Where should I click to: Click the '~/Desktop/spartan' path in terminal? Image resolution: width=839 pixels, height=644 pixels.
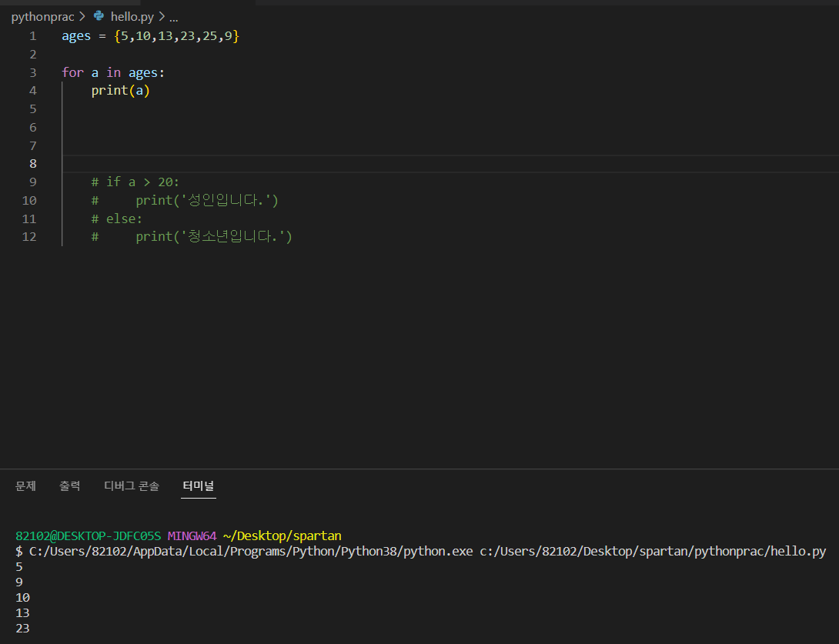[x=282, y=536]
